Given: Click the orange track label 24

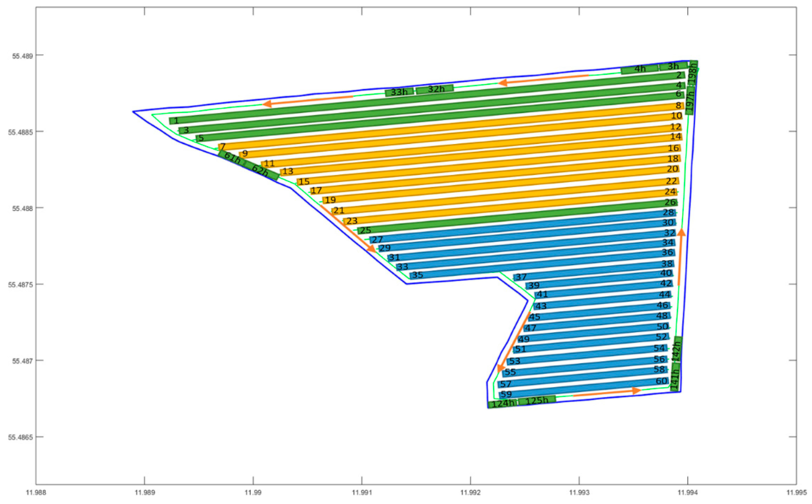Looking at the screenshot, I should [670, 192].
